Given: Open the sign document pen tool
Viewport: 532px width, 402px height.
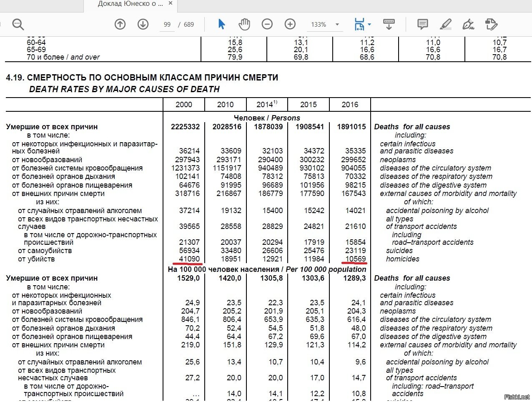Looking at the screenshot, I should click(x=469, y=24).
